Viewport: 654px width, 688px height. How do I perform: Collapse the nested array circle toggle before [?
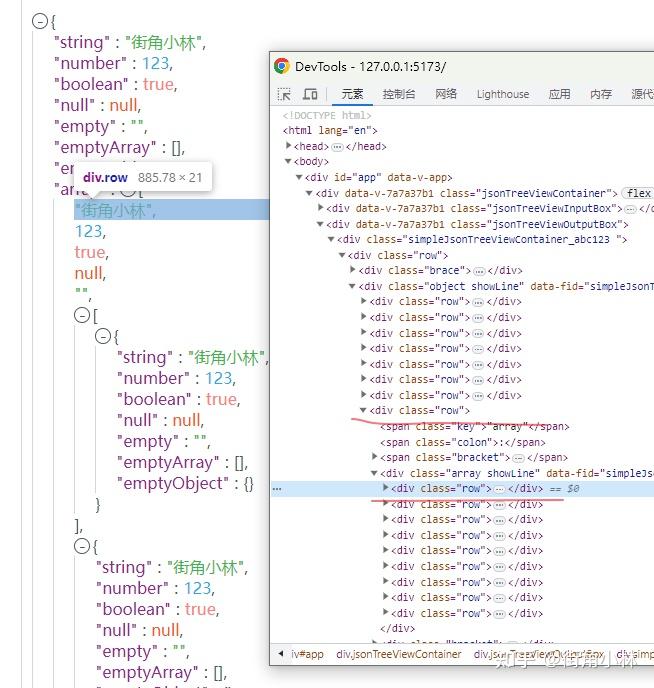coord(82,315)
